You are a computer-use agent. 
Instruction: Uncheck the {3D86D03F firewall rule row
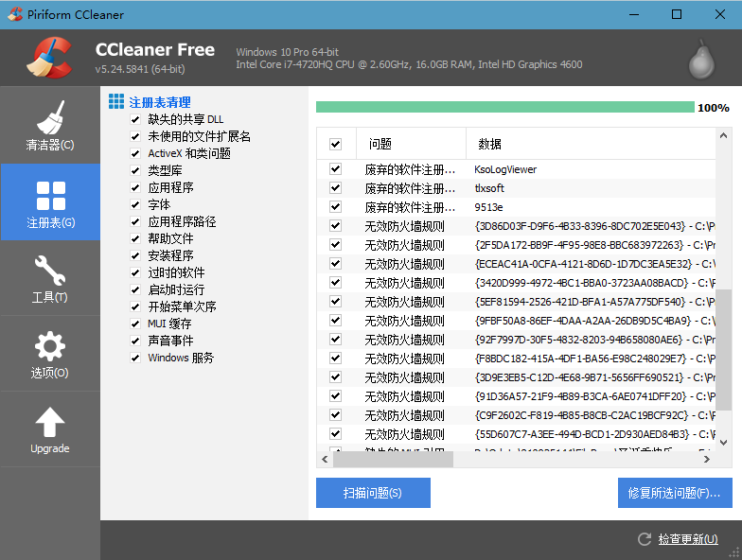[x=335, y=225]
